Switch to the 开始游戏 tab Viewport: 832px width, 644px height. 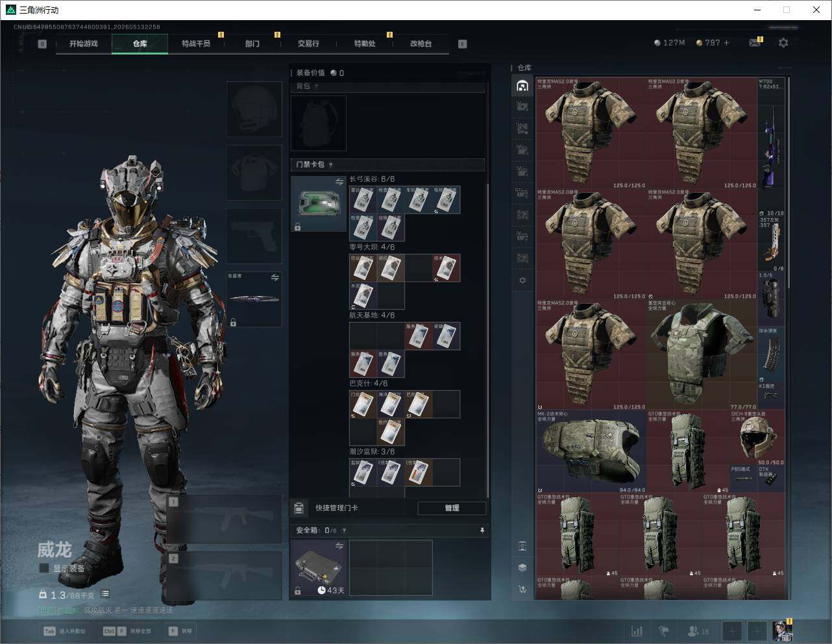coord(84,43)
